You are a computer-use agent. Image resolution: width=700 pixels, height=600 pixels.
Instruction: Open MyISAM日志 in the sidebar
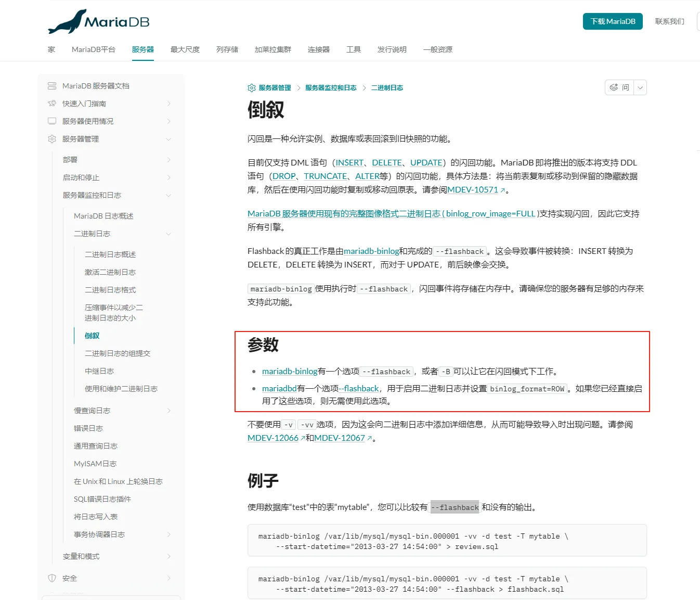[95, 464]
